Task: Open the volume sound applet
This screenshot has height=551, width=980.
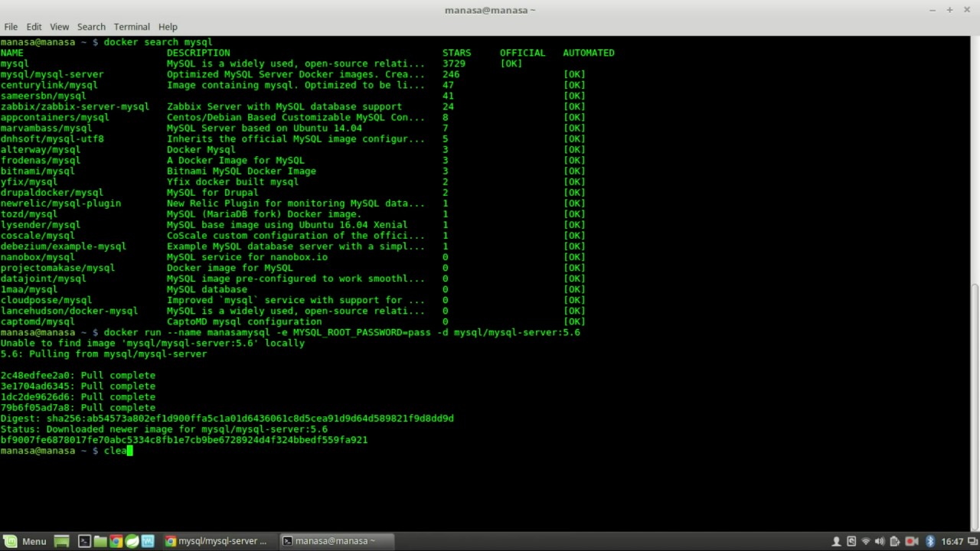Action: pos(880,541)
